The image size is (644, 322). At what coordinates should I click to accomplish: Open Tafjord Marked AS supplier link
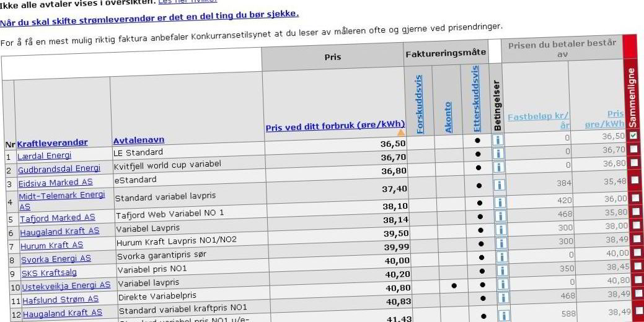coord(58,218)
